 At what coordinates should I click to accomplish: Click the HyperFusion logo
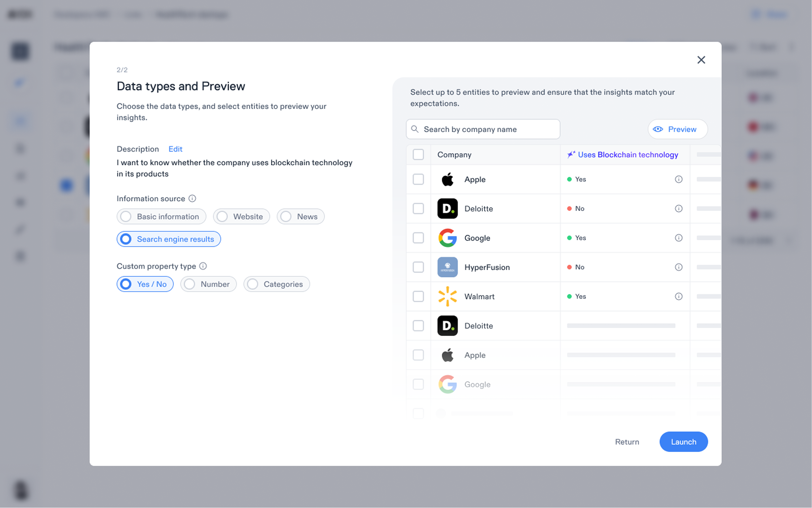(x=447, y=267)
